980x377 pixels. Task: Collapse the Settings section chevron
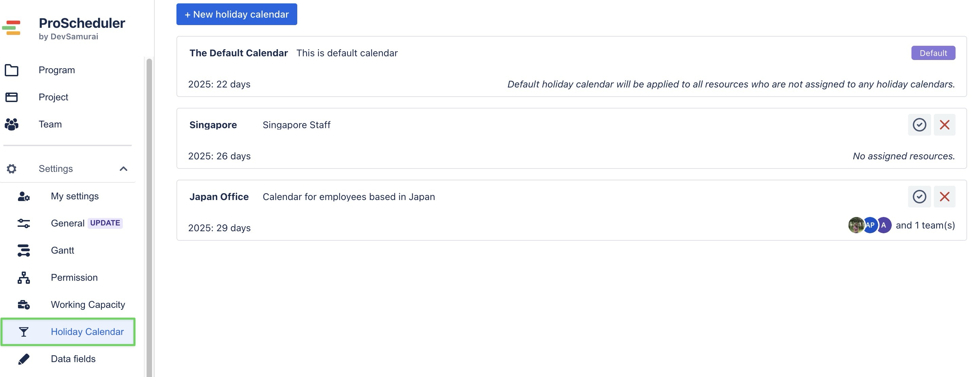click(123, 169)
